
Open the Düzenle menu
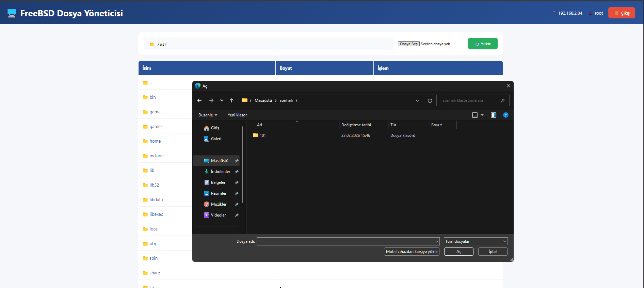[208, 115]
